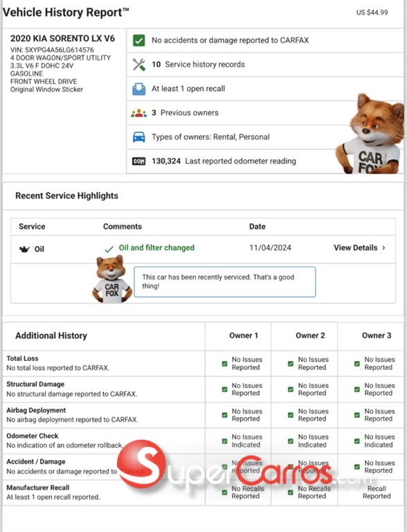Open the Original Window Sticker link
This screenshot has height=532, width=407.
46,89
